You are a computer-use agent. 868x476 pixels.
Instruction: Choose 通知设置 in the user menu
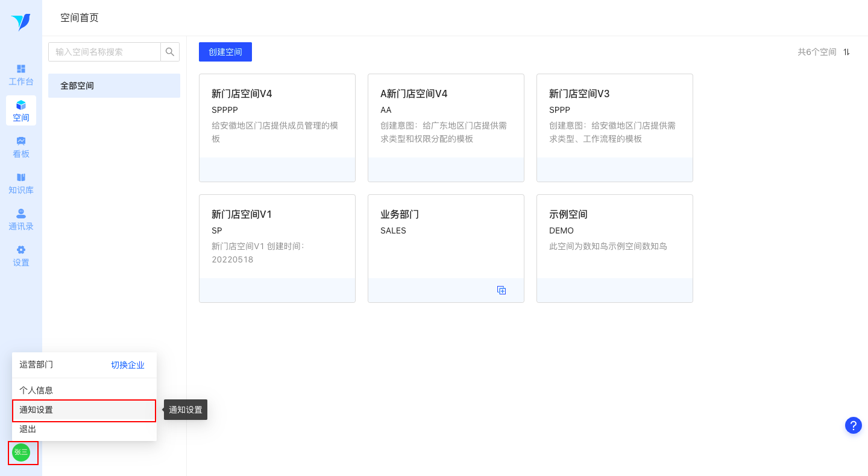(36, 410)
